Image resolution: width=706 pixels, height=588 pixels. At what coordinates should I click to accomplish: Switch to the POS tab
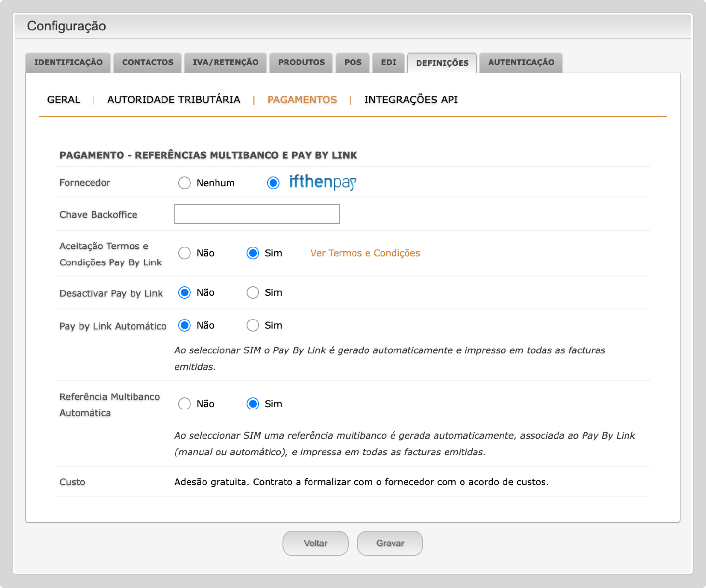point(353,62)
